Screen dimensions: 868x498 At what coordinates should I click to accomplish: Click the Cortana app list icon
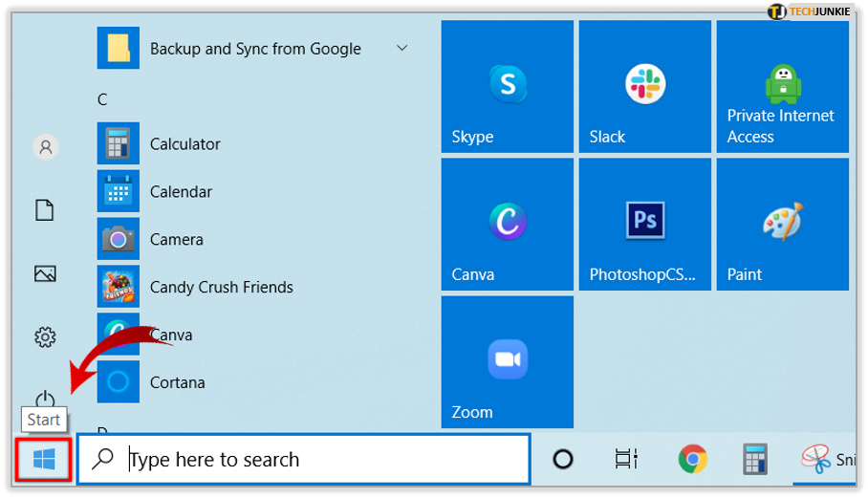coord(118,381)
